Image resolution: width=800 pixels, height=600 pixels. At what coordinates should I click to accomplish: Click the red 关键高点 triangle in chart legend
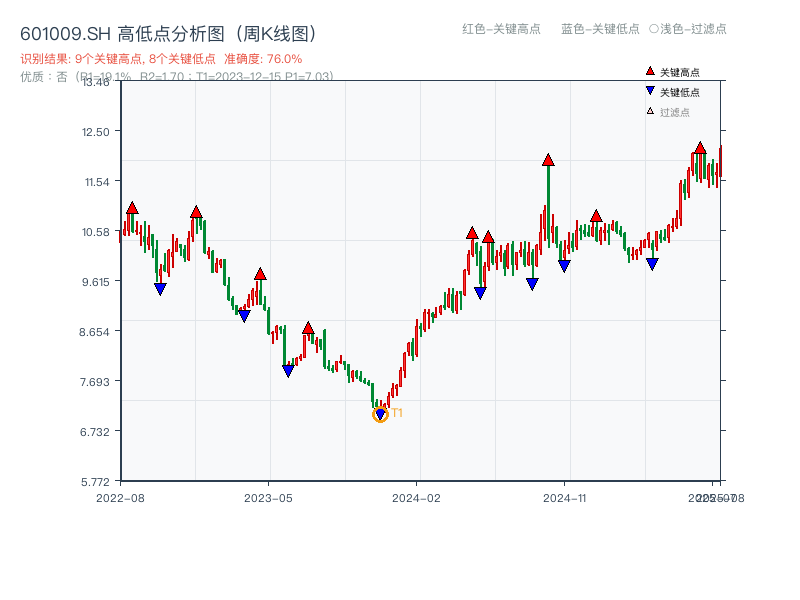(x=650, y=71)
